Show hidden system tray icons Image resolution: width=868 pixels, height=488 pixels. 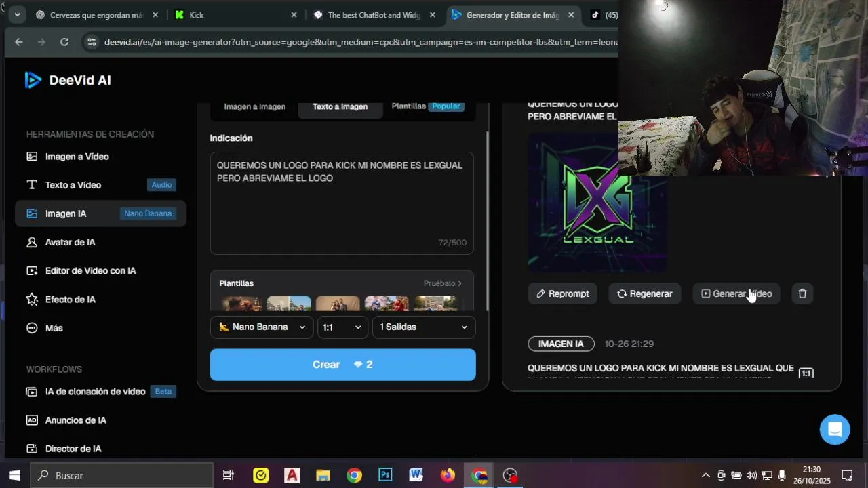pos(705,475)
